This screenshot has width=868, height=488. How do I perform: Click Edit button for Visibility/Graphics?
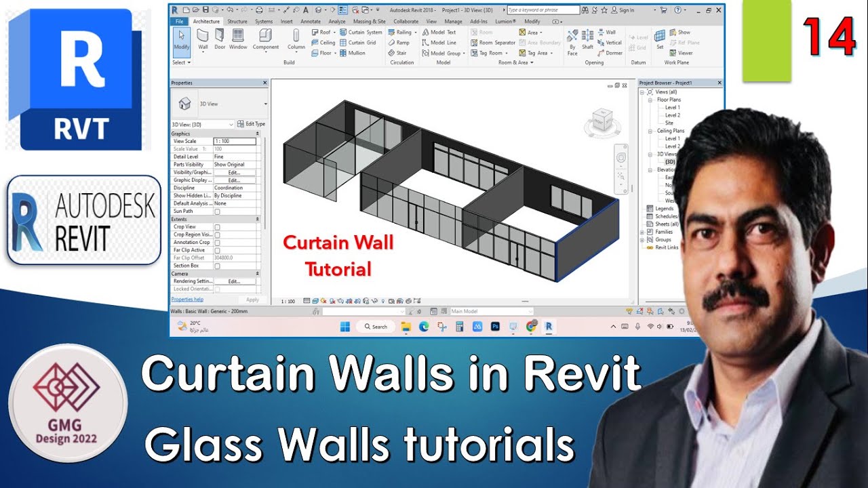pyautogui.click(x=235, y=173)
